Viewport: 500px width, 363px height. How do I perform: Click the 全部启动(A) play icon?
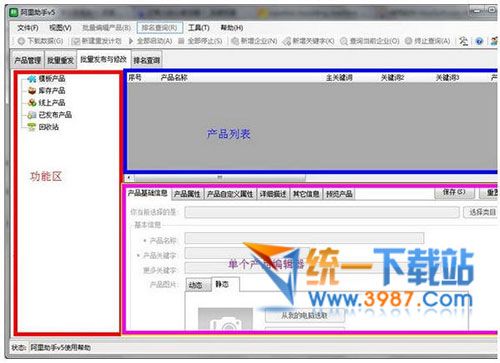pyautogui.click(x=131, y=41)
